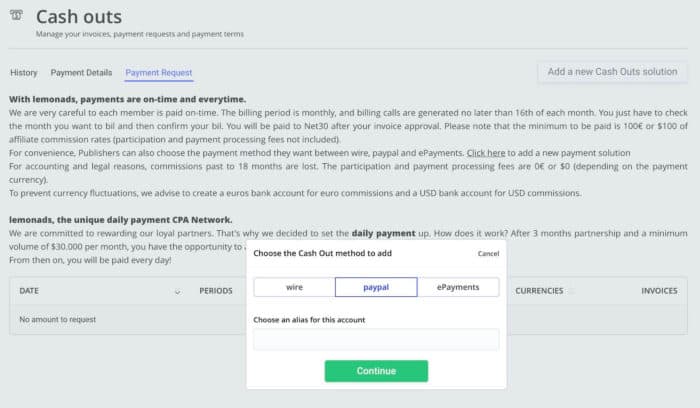Switch to the Payment Details tab

click(x=81, y=72)
